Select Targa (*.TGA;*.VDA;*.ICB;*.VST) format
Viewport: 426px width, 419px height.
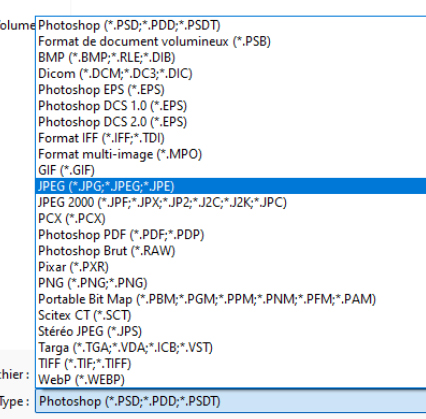pyautogui.click(x=231, y=347)
